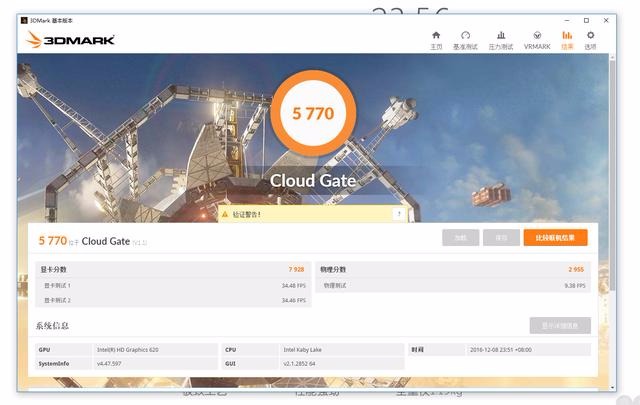
Task: Open the Stress Test (压力测试) icon
Action: click(500, 37)
